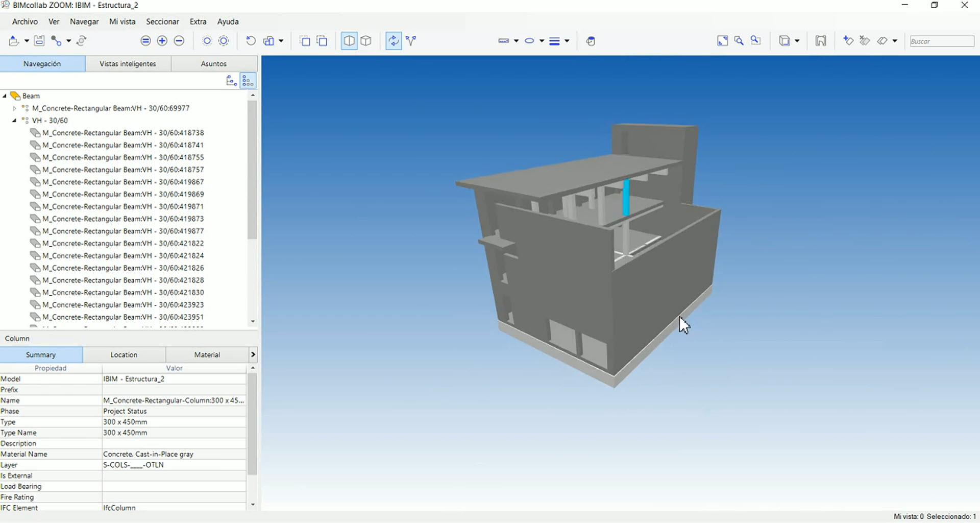The height and width of the screenshot is (523, 980).
Task: Collapse the Beam tree node
Action: point(5,96)
